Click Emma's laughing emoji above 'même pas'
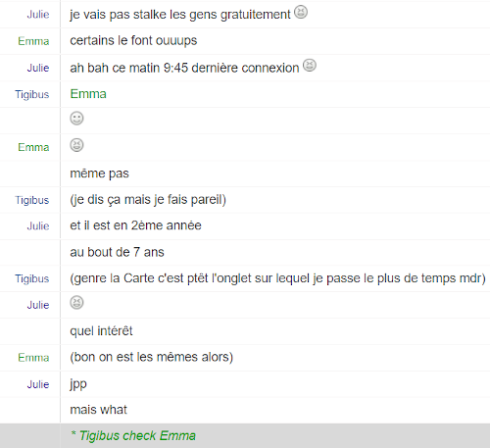The image size is (490, 448). 76,145
